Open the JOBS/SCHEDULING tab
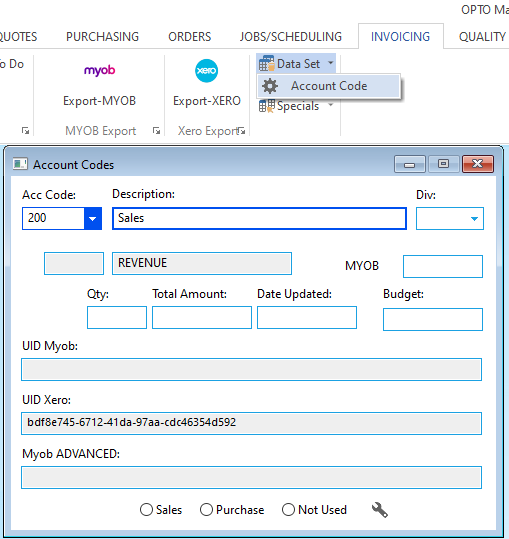Viewport: 509px width, 539px height. tap(291, 37)
